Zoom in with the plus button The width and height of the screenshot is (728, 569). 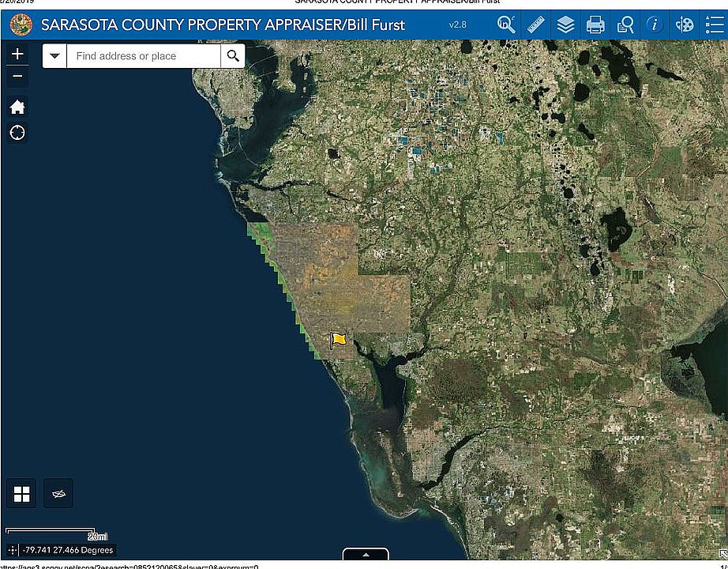tap(17, 54)
